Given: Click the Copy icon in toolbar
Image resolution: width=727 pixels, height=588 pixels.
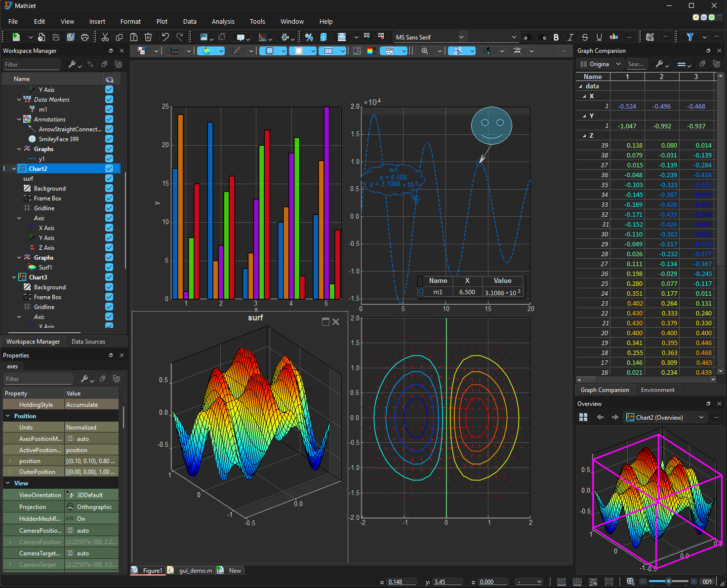Looking at the screenshot, I should (x=119, y=37).
